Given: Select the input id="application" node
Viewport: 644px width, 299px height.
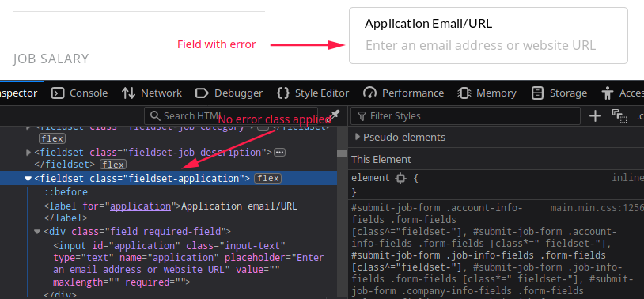Looking at the screenshot, I should [188, 263].
